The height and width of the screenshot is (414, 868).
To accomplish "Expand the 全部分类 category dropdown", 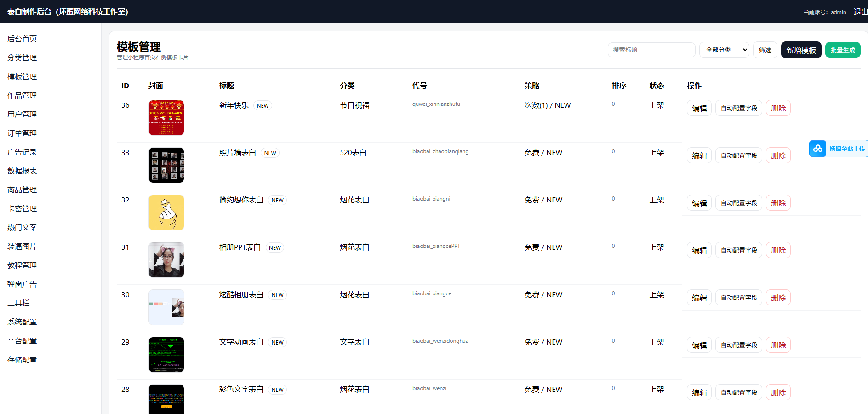I will click(x=724, y=50).
